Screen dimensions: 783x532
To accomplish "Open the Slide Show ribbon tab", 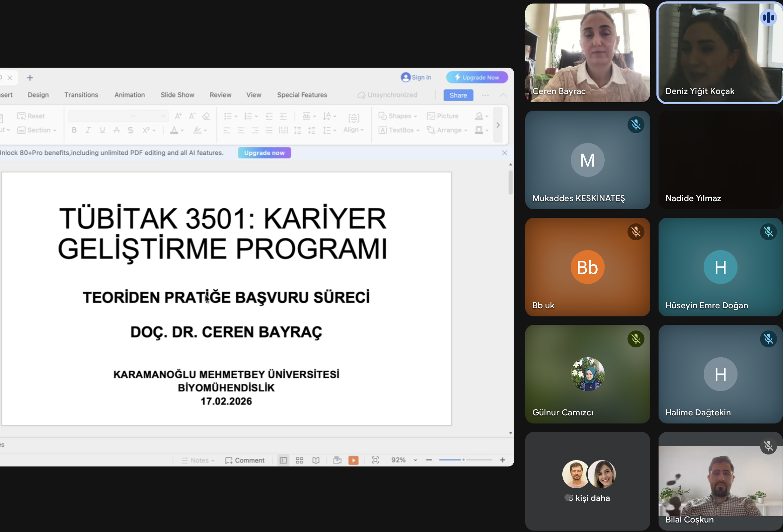I will pyautogui.click(x=177, y=95).
